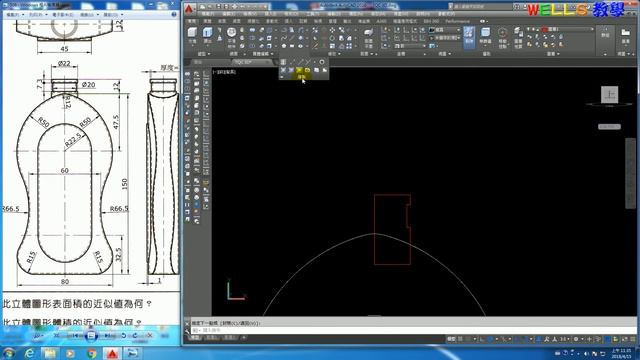Viewport: 640px width, 360px height.
Task: Delete the image in photo viewer
Action: pyautogui.click(x=149, y=336)
